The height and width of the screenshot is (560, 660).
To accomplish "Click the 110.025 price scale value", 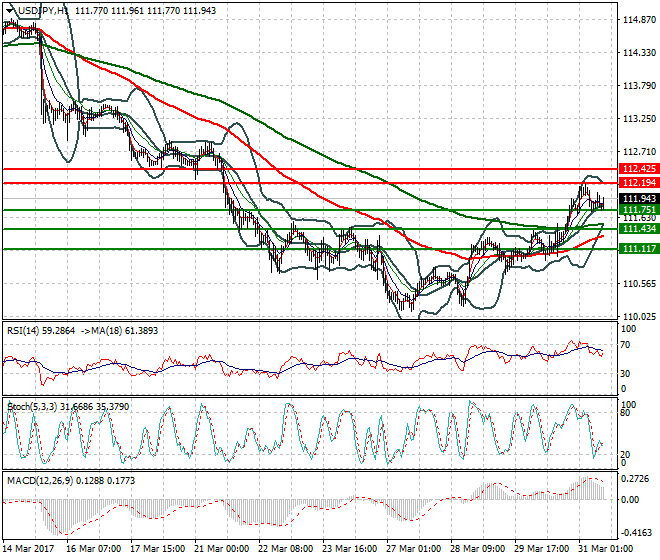I will 639,317.
